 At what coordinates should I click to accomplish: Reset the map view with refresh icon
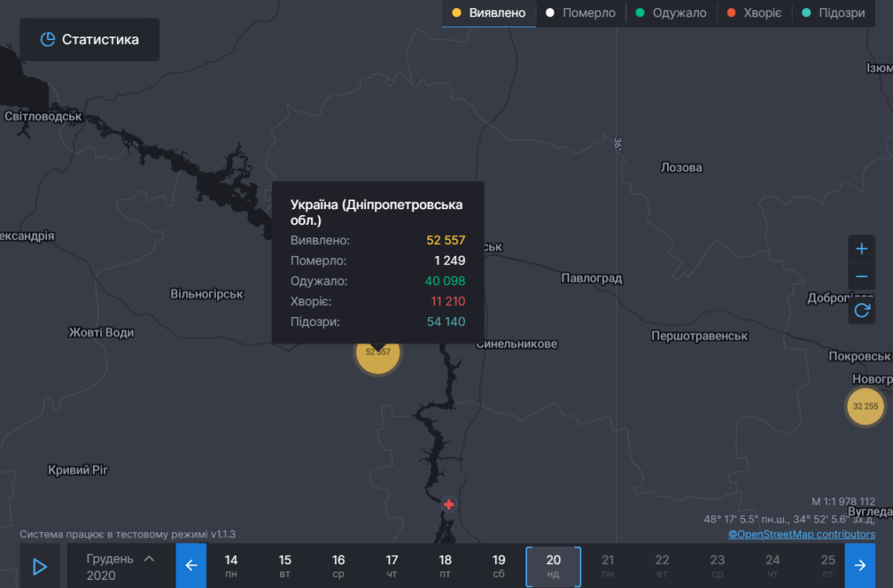pyautogui.click(x=862, y=310)
